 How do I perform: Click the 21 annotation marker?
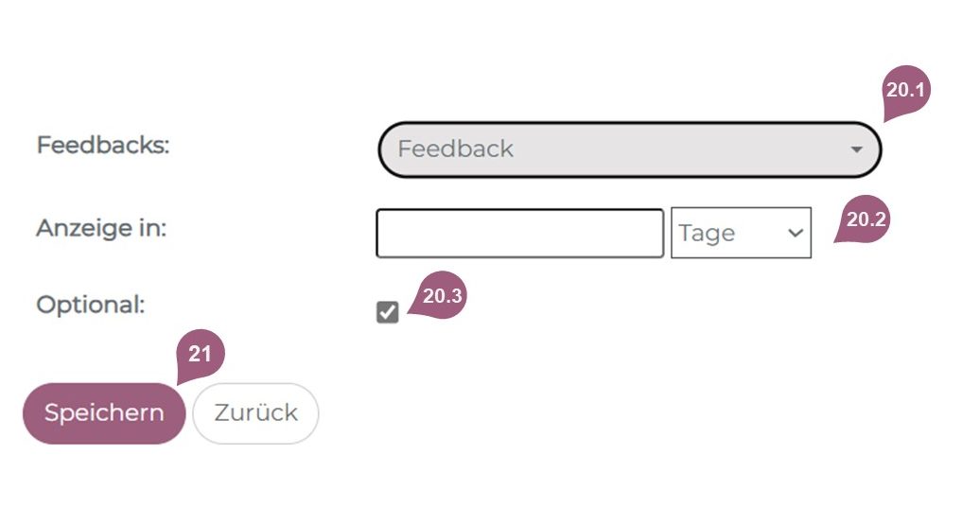(200, 357)
